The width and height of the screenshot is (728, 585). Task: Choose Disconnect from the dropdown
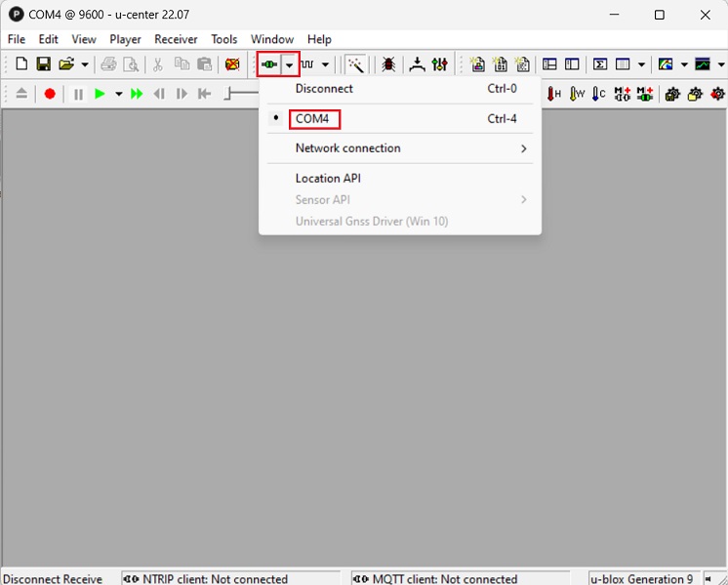click(x=324, y=89)
